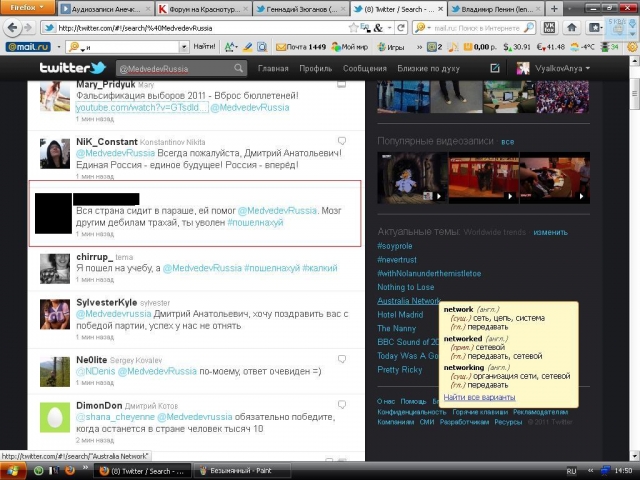Open the youtube.com/watch link in Mary_Pridyuk tweet
The height and width of the screenshot is (480, 640).
[142, 107]
